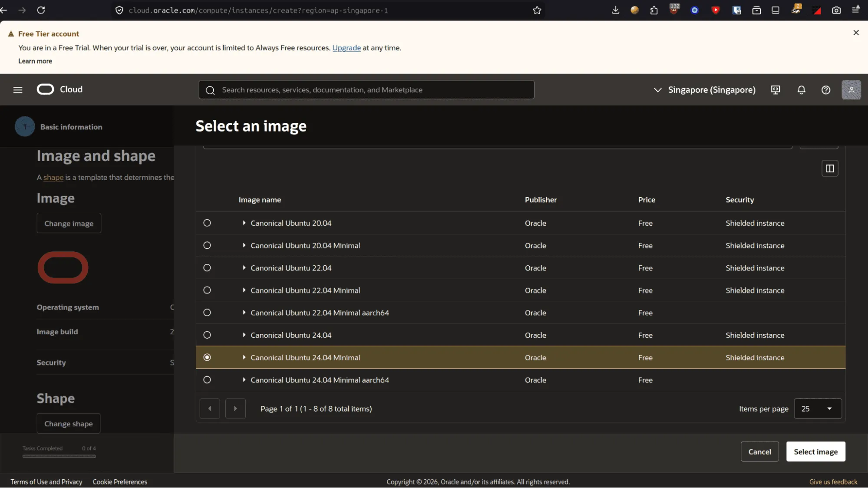Click the browser forward arrow
This screenshot has width=868, height=488.
(x=22, y=10)
